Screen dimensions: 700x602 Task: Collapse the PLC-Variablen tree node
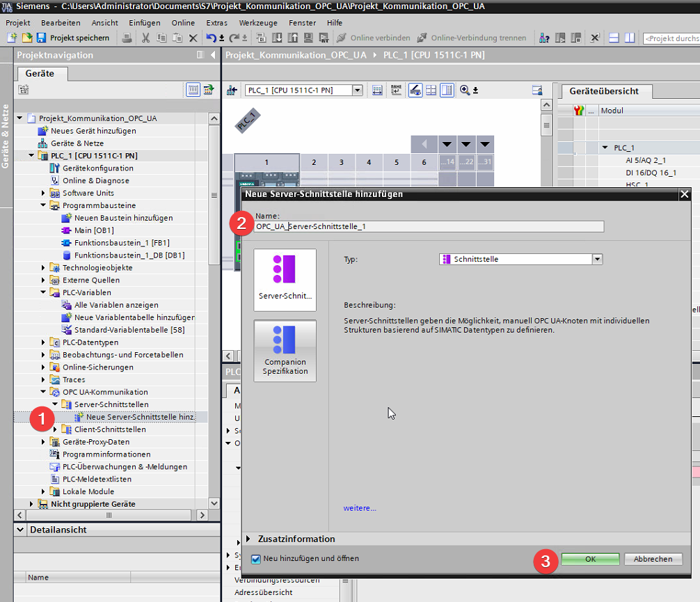point(43,292)
